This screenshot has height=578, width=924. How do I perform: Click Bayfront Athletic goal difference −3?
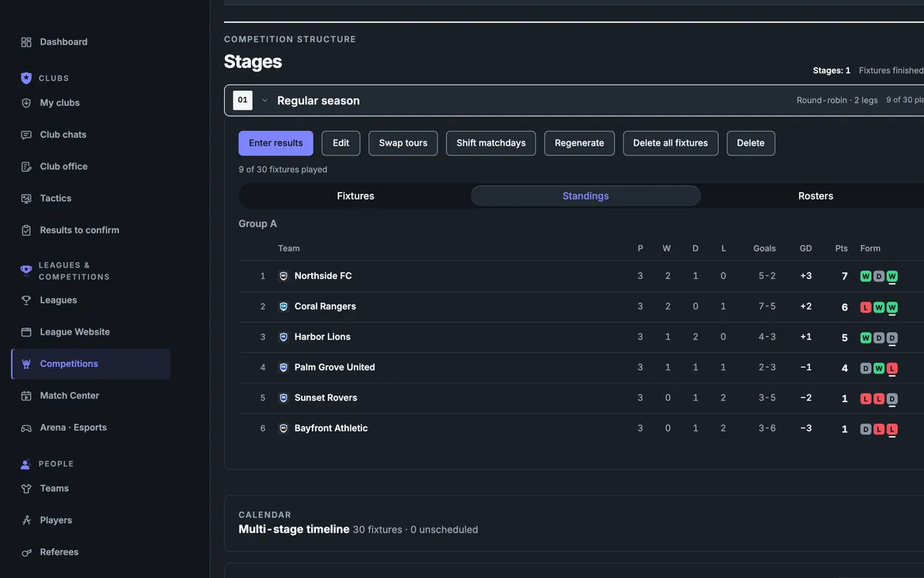tap(805, 428)
